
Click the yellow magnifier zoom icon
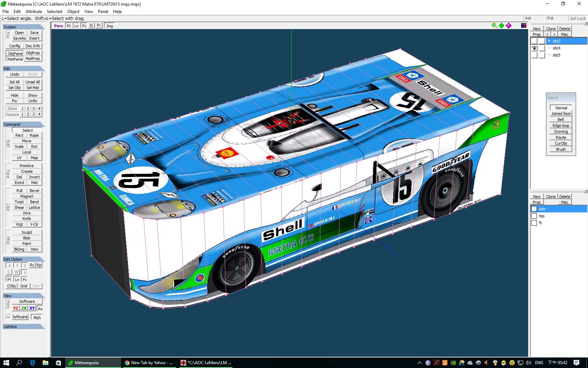(x=494, y=26)
